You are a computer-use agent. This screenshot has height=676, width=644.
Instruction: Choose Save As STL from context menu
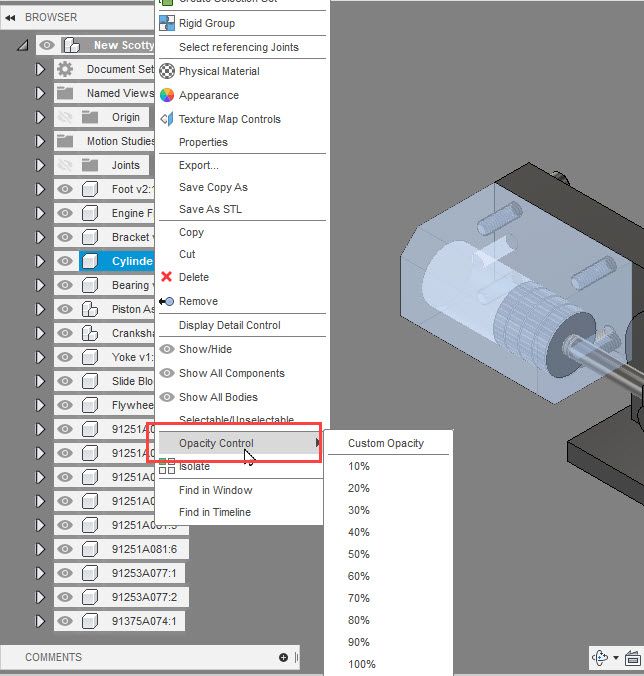pyautogui.click(x=210, y=209)
